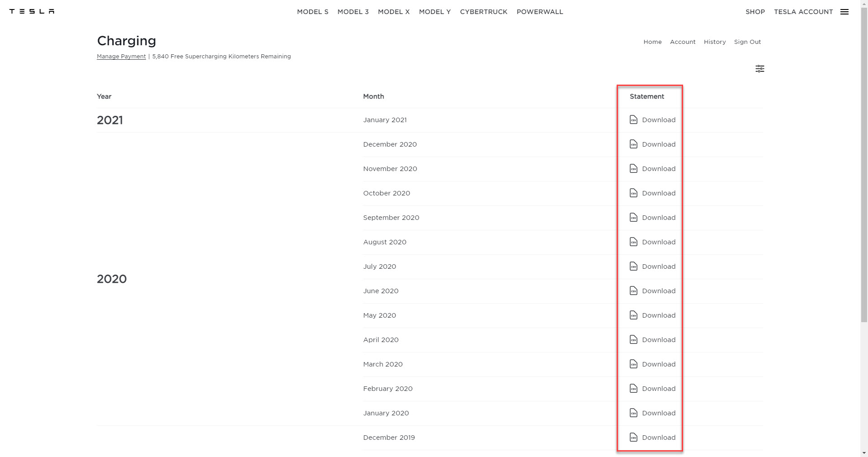Open Tesla Account link
The width and height of the screenshot is (868, 457).
pos(803,12)
